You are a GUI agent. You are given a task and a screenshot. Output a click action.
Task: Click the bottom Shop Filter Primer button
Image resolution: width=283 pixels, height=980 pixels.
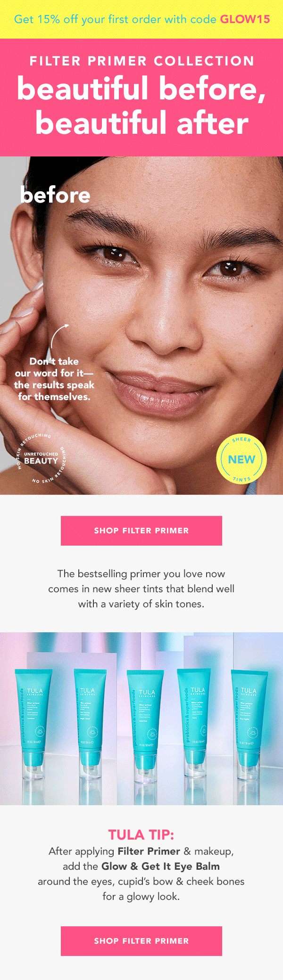(141, 941)
